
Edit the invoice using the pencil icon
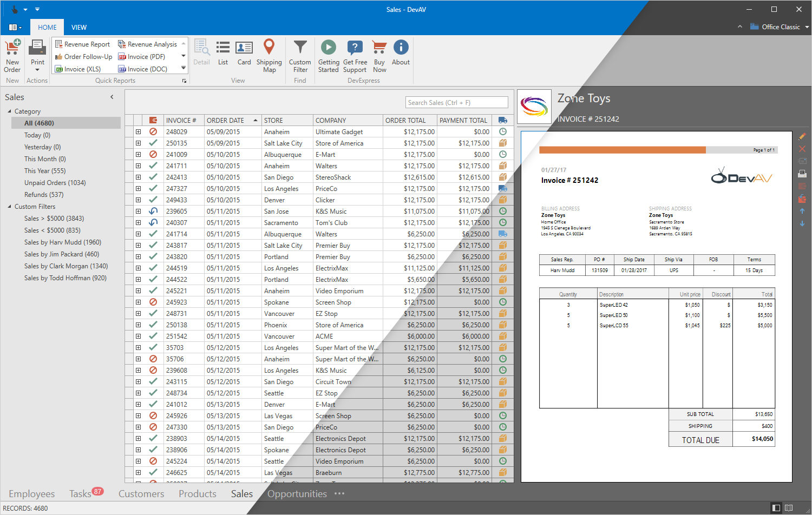[x=803, y=136]
